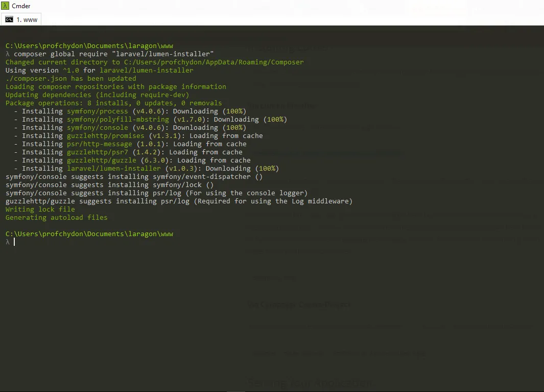Image resolution: width=544 pixels, height=392 pixels.
Task: Click the "Generating autoload files" line
Action: pyautogui.click(x=56, y=217)
